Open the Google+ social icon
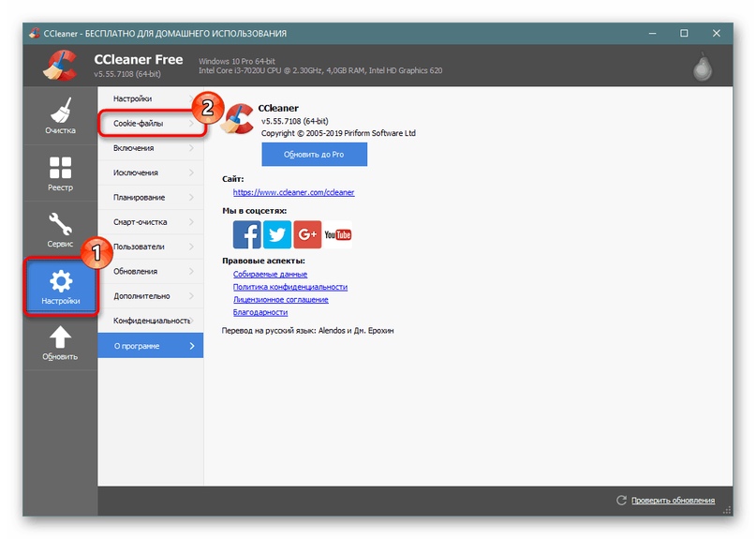 coord(307,234)
